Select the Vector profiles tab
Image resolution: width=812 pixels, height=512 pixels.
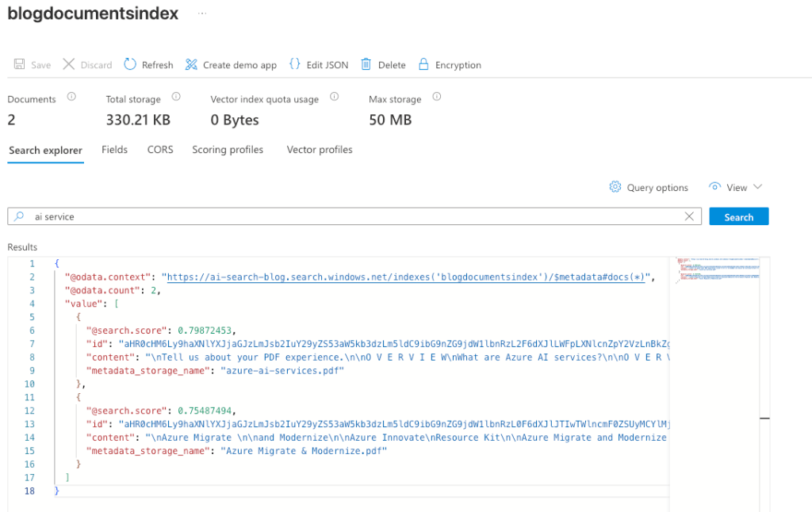320,150
